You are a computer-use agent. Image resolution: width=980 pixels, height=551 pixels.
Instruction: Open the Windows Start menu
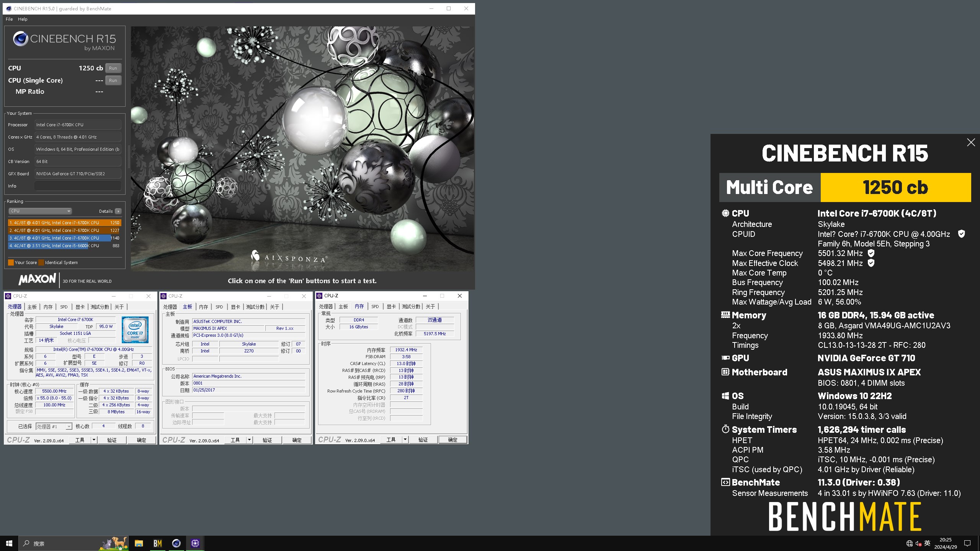coord(9,543)
